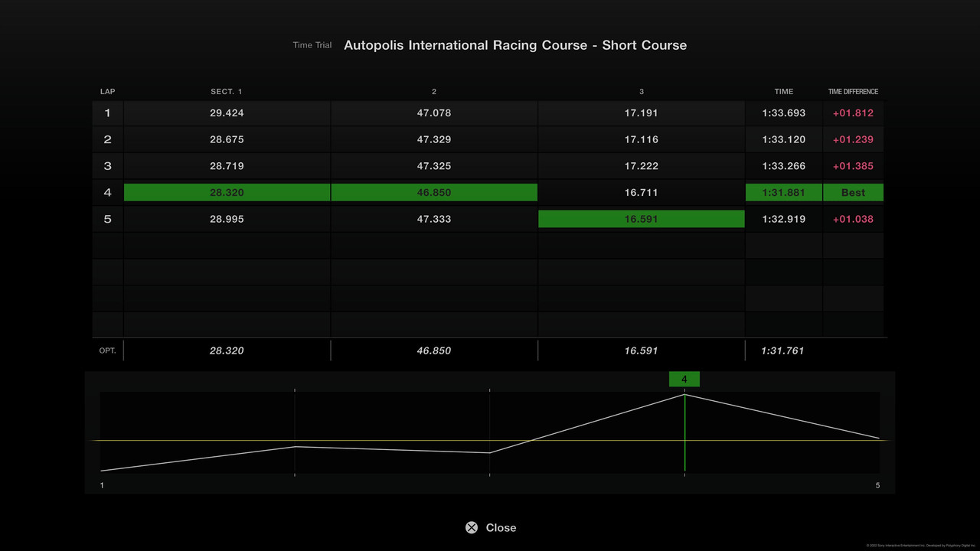Click the SECT. 1 column header

pyautogui.click(x=227, y=92)
